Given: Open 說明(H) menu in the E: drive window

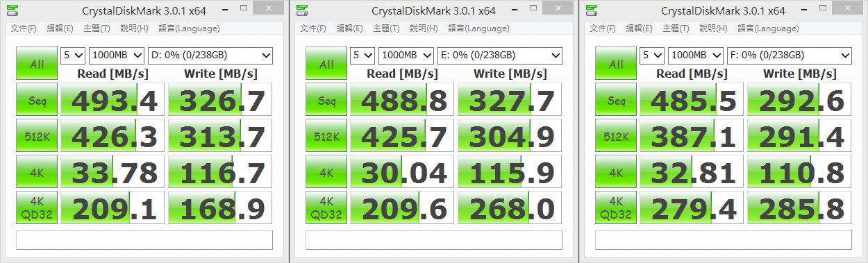Looking at the screenshot, I should tap(424, 28).
